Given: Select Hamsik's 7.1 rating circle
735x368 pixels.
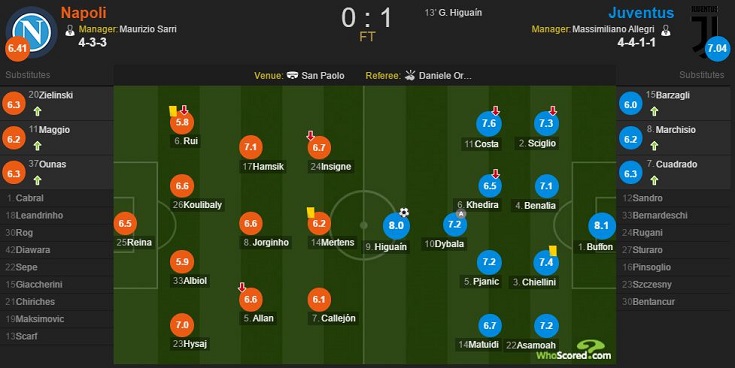Looking at the screenshot, I should [x=250, y=147].
